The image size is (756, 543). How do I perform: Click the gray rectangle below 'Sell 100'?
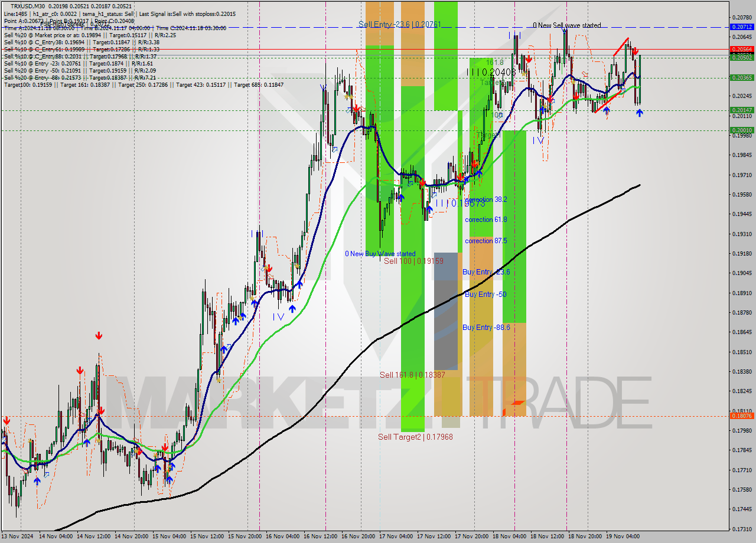click(446, 311)
